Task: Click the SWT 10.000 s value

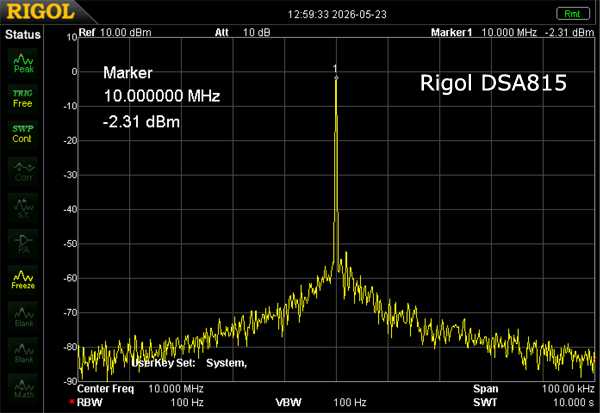Action: pyautogui.click(x=574, y=402)
